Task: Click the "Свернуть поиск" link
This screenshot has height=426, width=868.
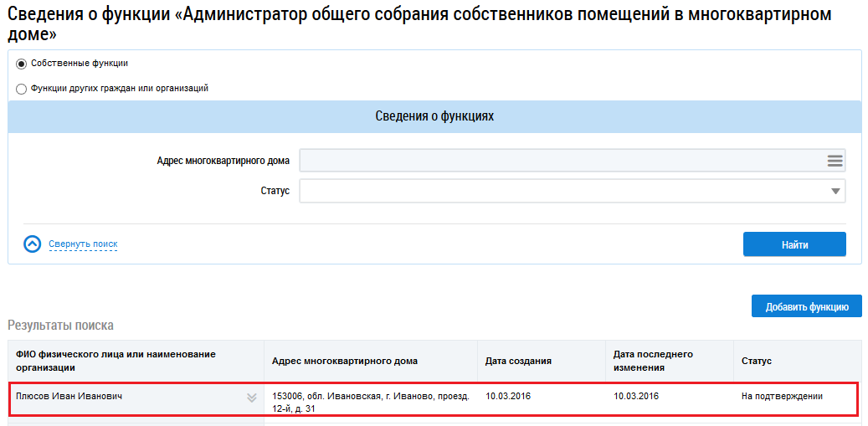Action: tap(83, 244)
